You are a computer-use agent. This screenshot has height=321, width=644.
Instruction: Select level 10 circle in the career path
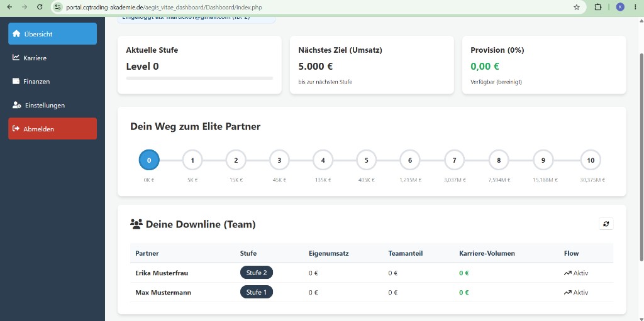[x=591, y=160]
